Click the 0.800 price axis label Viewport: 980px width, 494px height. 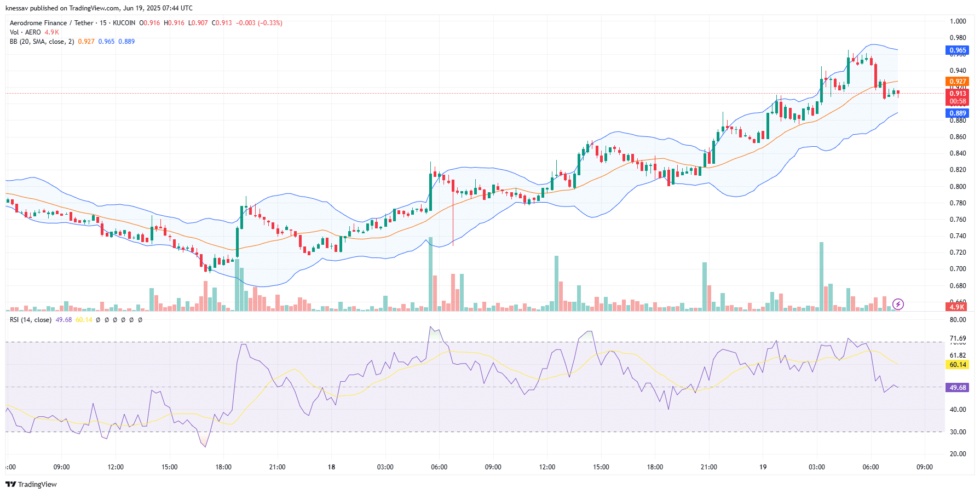(958, 187)
